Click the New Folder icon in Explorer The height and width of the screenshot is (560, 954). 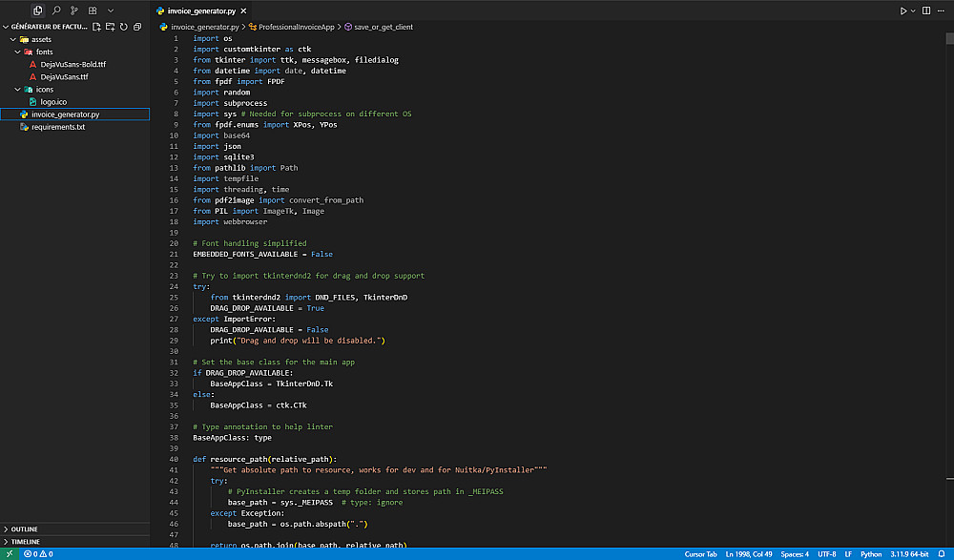(x=110, y=26)
